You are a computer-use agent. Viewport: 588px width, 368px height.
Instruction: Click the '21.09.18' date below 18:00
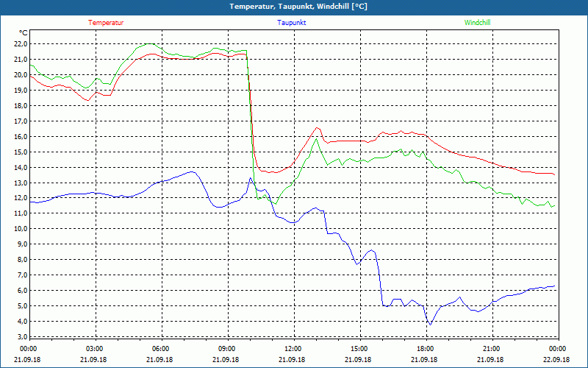[x=424, y=360]
